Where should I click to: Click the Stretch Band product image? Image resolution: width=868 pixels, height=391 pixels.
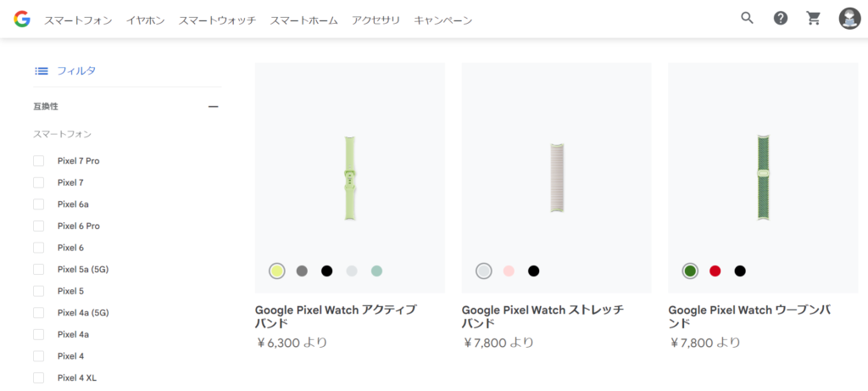[x=556, y=178]
